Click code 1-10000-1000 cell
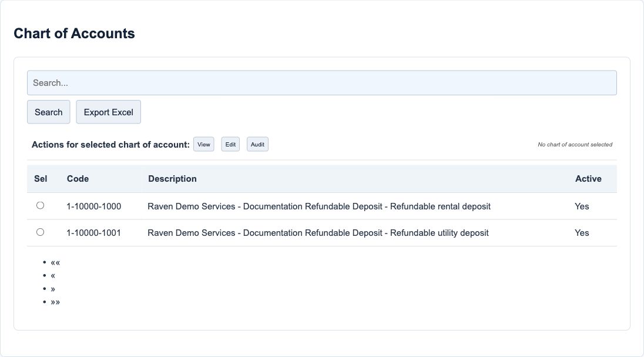 point(93,206)
